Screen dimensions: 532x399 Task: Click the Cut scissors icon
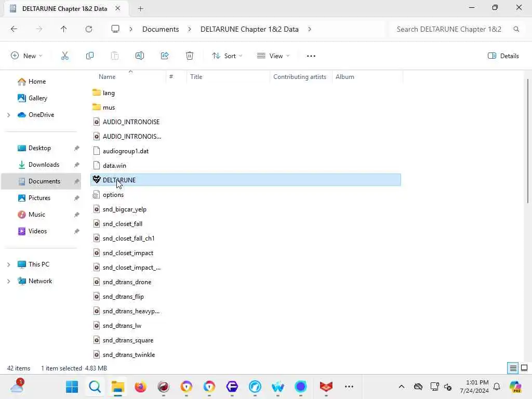coord(64,56)
